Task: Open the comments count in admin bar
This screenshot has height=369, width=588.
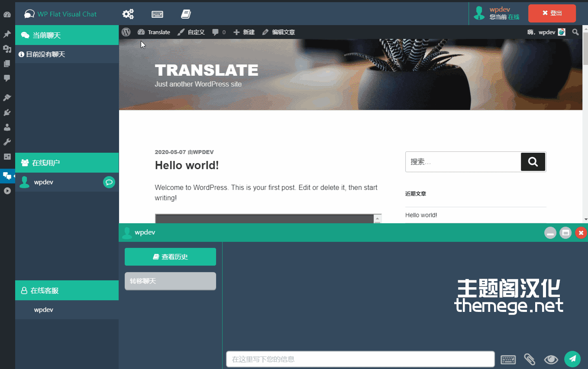Action: tap(219, 32)
